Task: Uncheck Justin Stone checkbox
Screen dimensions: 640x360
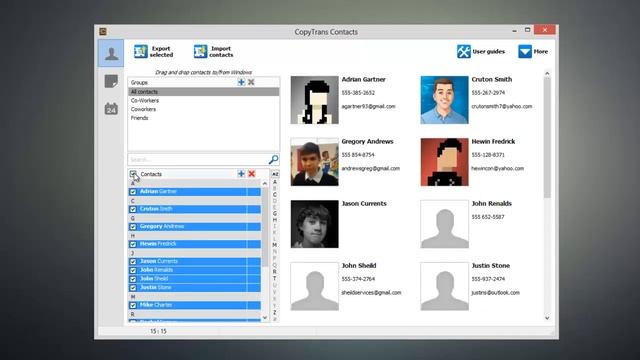Action: pyautogui.click(x=133, y=288)
